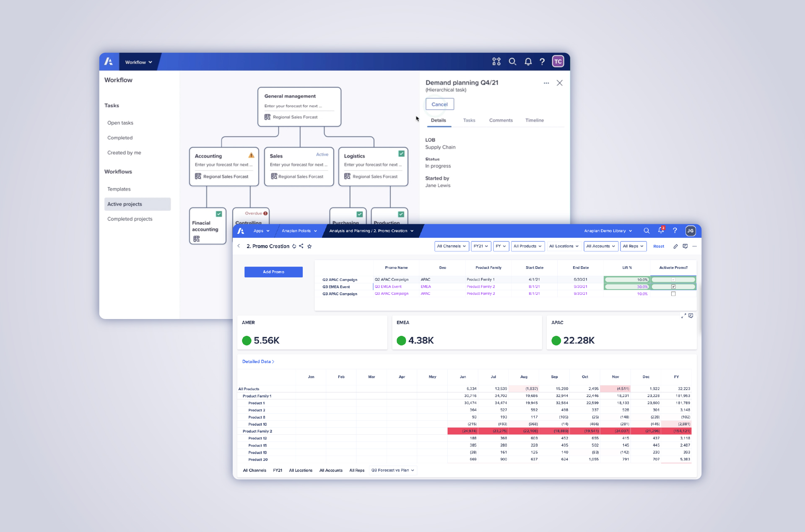
Task: Open three-dot options for Demand planning task
Action: coord(546,83)
